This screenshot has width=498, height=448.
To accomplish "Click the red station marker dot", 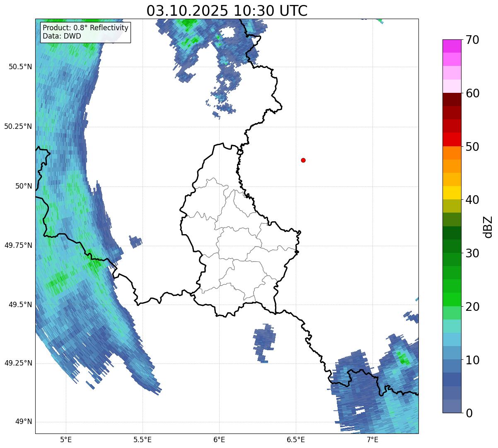I will click(303, 160).
